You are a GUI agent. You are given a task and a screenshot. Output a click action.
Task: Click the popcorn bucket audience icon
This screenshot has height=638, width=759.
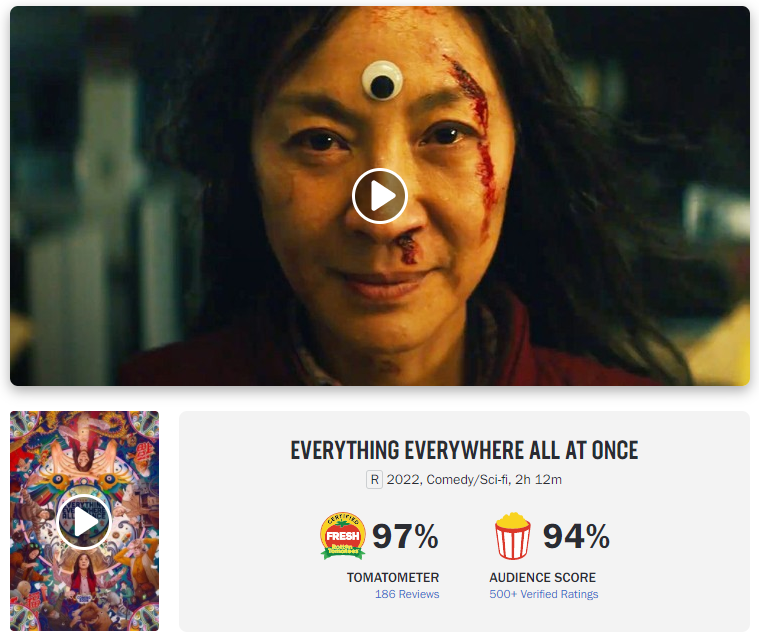point(513,536)
